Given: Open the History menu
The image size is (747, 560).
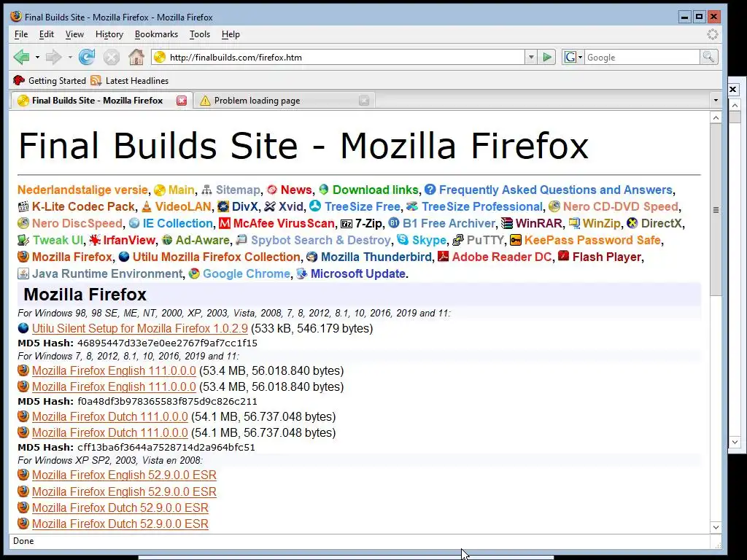Looking at the screenshot, I should pyautogui.click(x=109, y=34).
